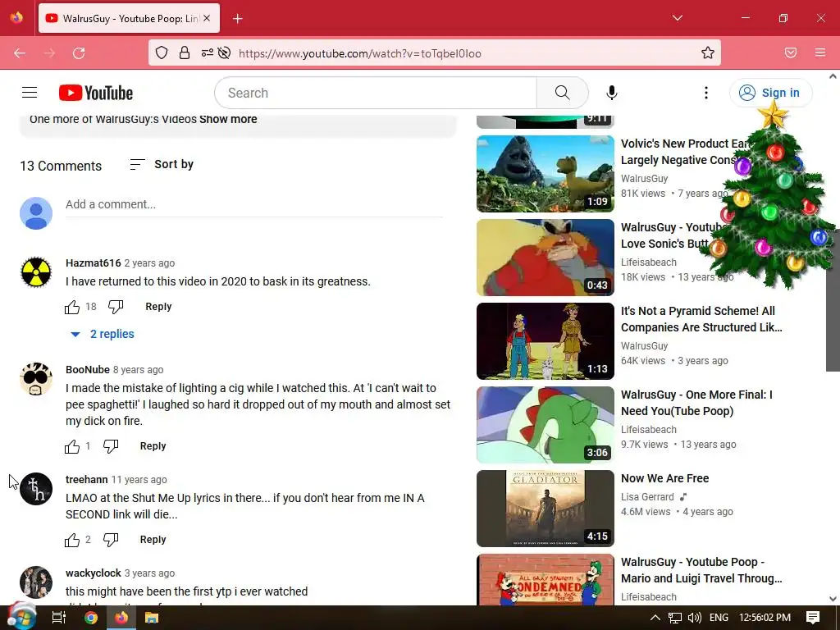The height and width of the screenshot is (630, 840).
Task: Click the Sign in button
Action: pos(770,93)
